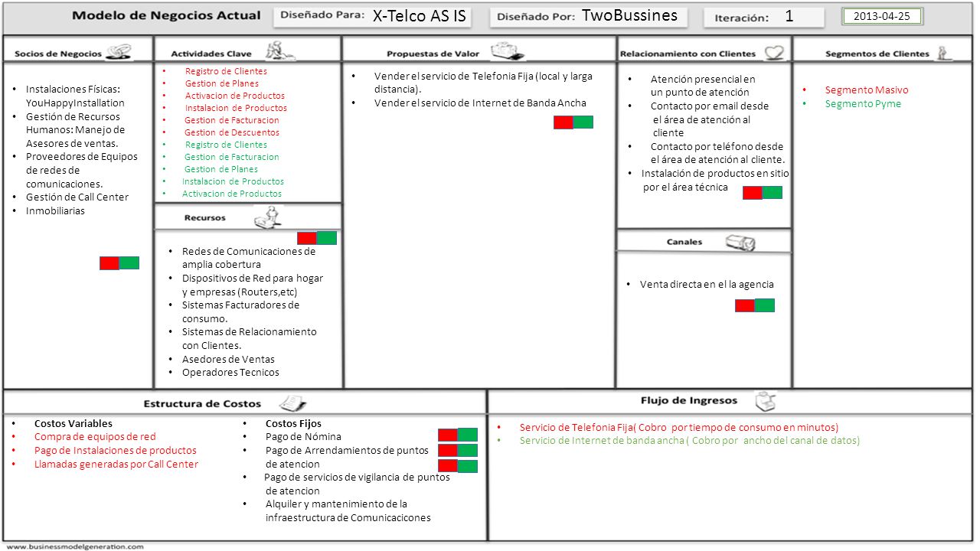Click the Segmentos de Clientes person icon

tap(946, 52)
